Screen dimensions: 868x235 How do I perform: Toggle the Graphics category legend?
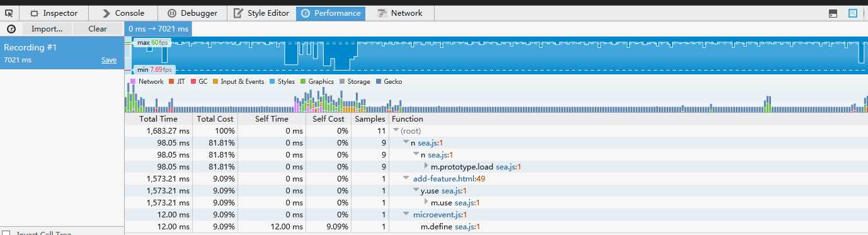tap(303, 82)
